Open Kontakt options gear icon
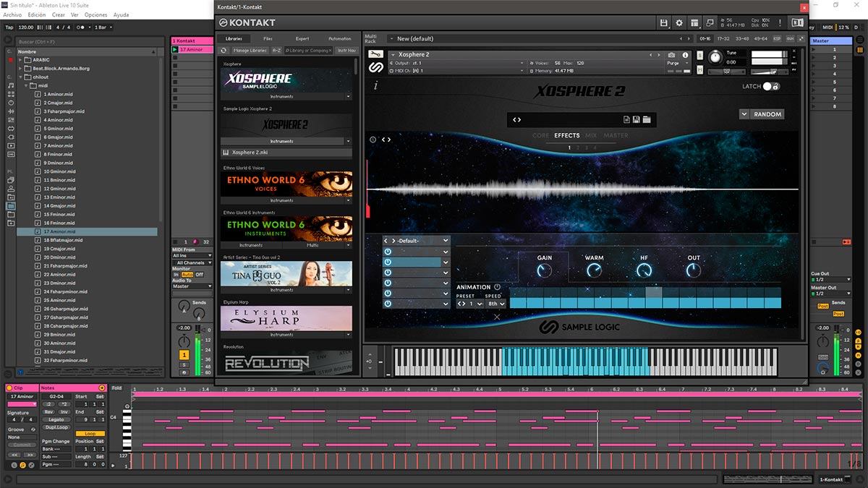Image resolution: width=868 pixels, height=488 pixels. click(679, 23)
